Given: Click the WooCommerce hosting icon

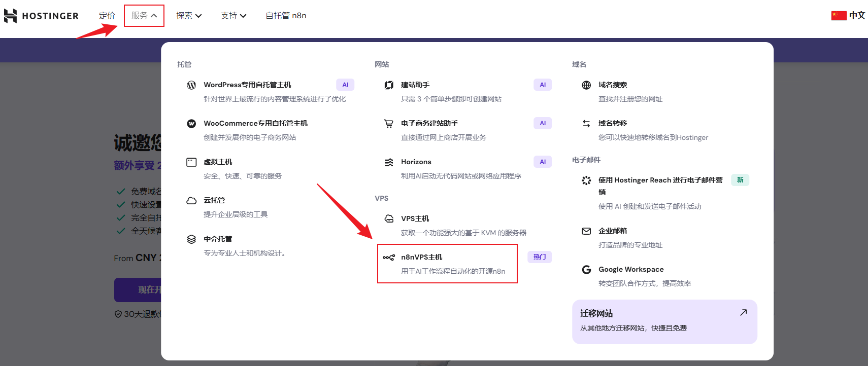Looking at the screenshot, I should [x=191, y=124].
